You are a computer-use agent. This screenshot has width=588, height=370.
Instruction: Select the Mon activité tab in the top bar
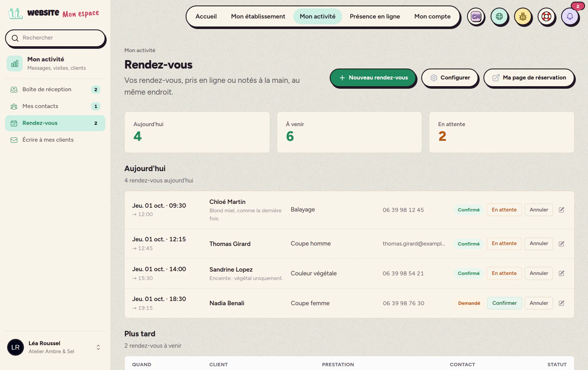click(x=318, y=16)
